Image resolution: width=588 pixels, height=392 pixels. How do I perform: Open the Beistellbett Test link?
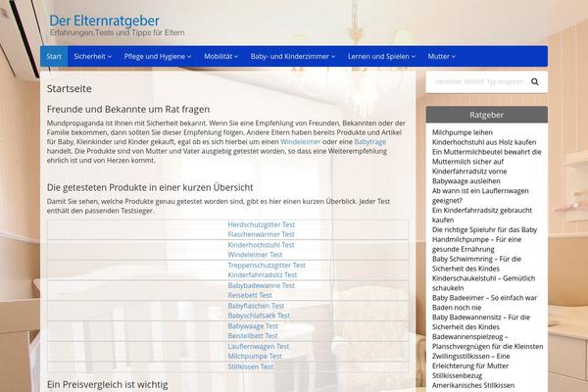pos(253,336)
